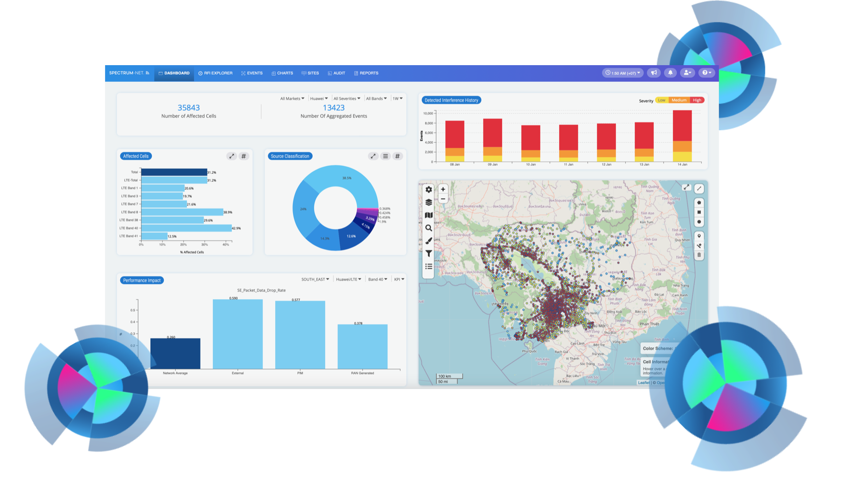Select the paintbrush color tool on map
The width and height of the screenshot is (844, 504).
429,241
